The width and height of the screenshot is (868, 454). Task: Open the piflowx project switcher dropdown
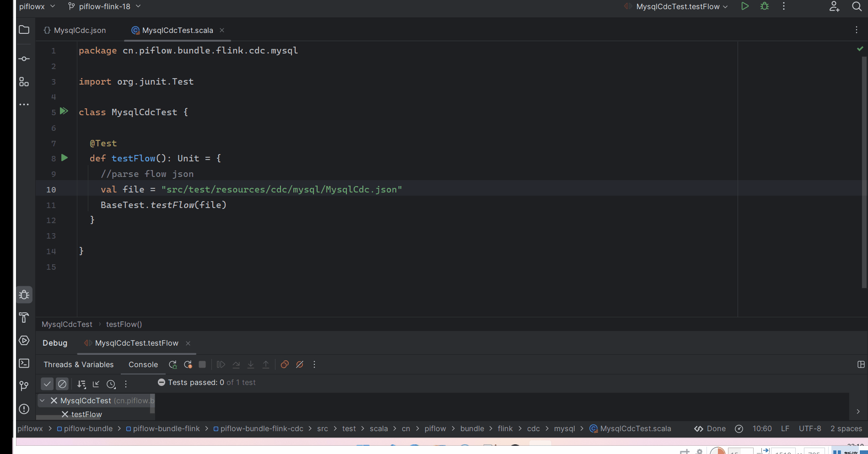37,6
